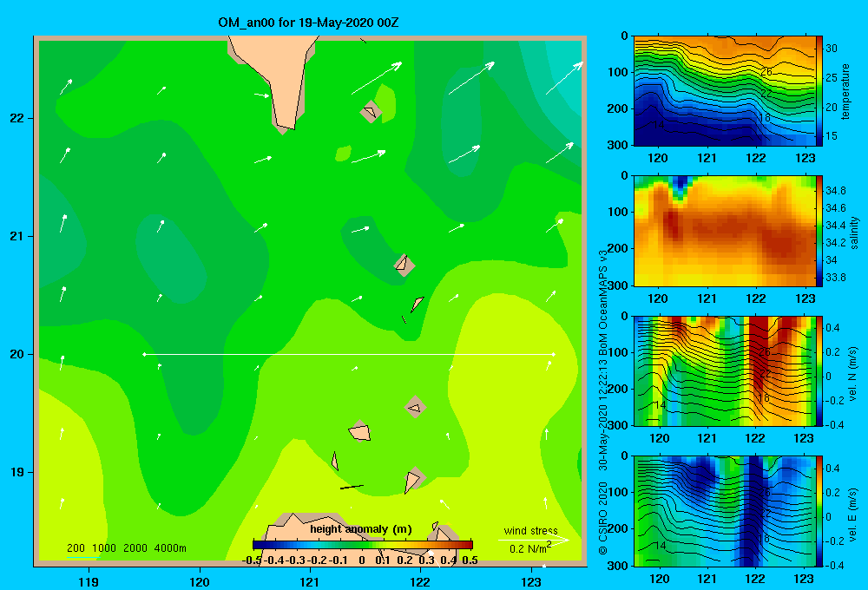Image resolution: width=868 pixels, height=590 pixels.
Task: Click the "wind stress" legend label
Action: (x=530, y=530)
